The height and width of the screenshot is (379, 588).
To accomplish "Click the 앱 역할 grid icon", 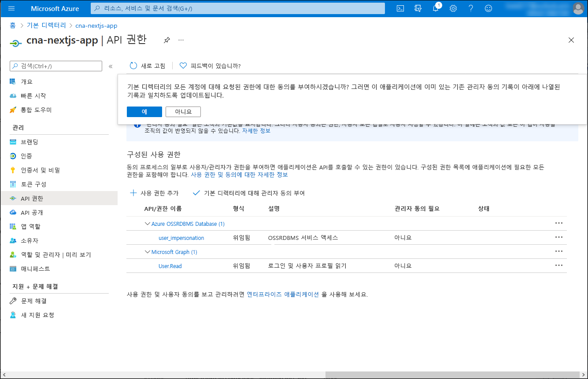I will (13, 226).
